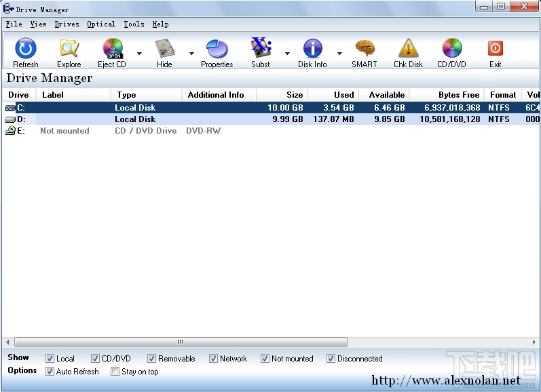Click the scrollbar left arrow
This screenshot has width=541, height=392.
tap(7, 342)
